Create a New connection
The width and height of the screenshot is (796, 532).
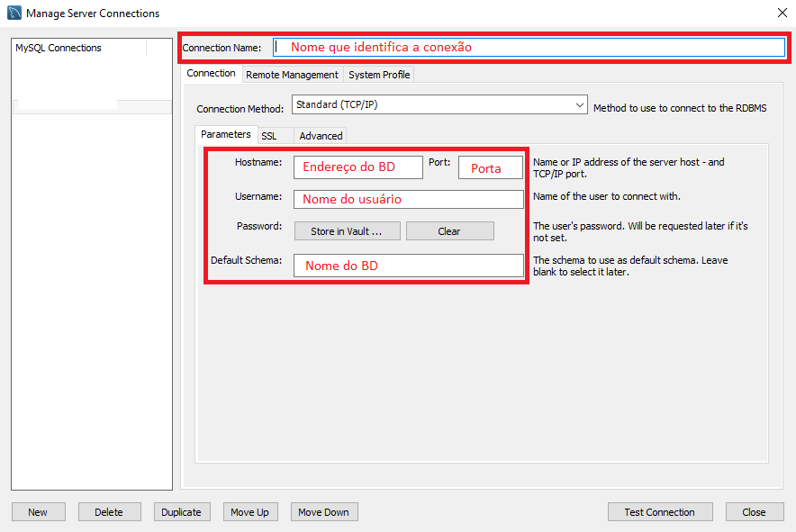tap(39, 511)
